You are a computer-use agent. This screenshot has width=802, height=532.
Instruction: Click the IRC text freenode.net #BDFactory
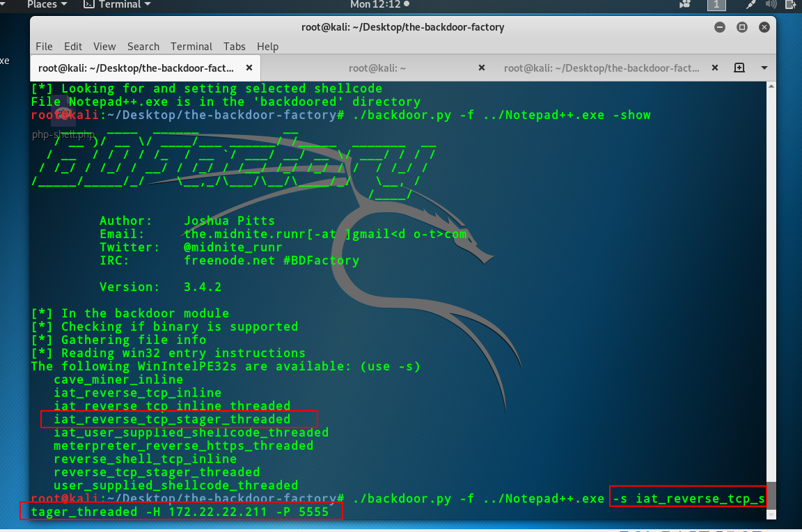[x=272, y=261]
